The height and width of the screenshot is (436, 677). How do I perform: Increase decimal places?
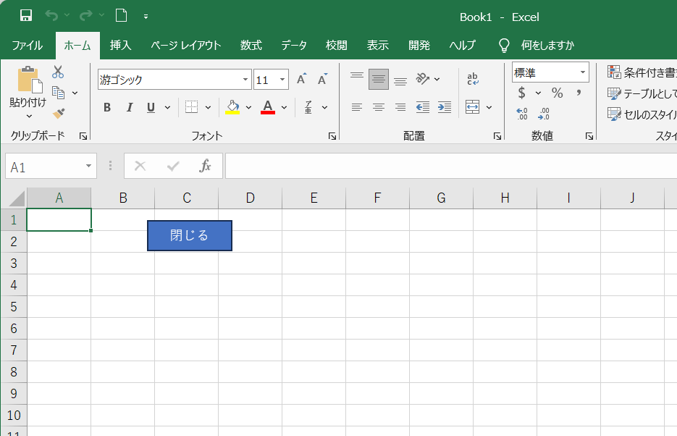pyautogui.click(x=522, y=114)
